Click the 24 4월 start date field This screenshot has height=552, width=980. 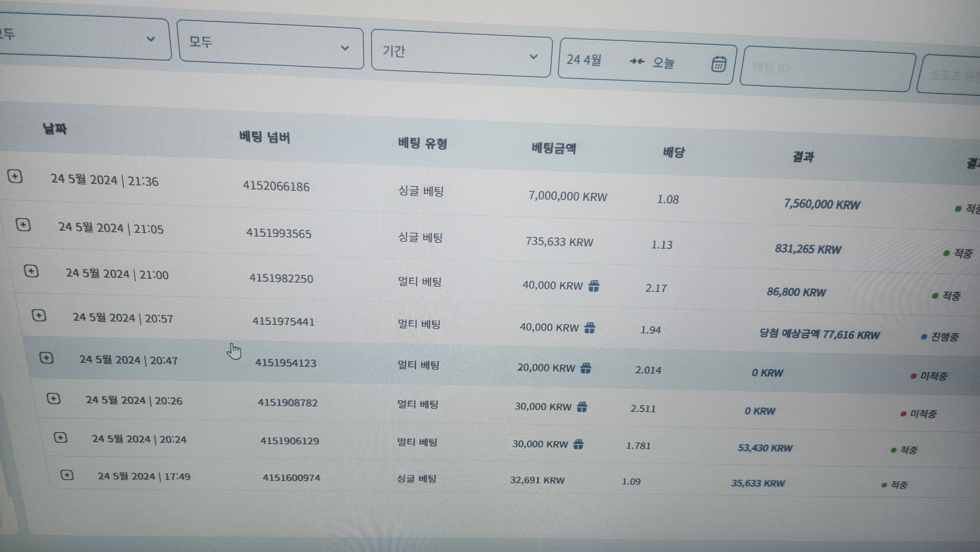584,60
